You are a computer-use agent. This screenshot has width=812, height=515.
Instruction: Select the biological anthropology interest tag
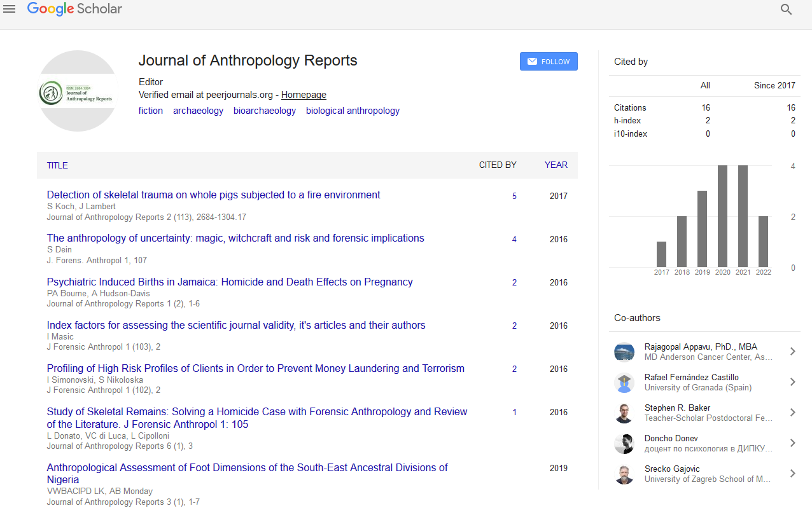tap(353, 111)
